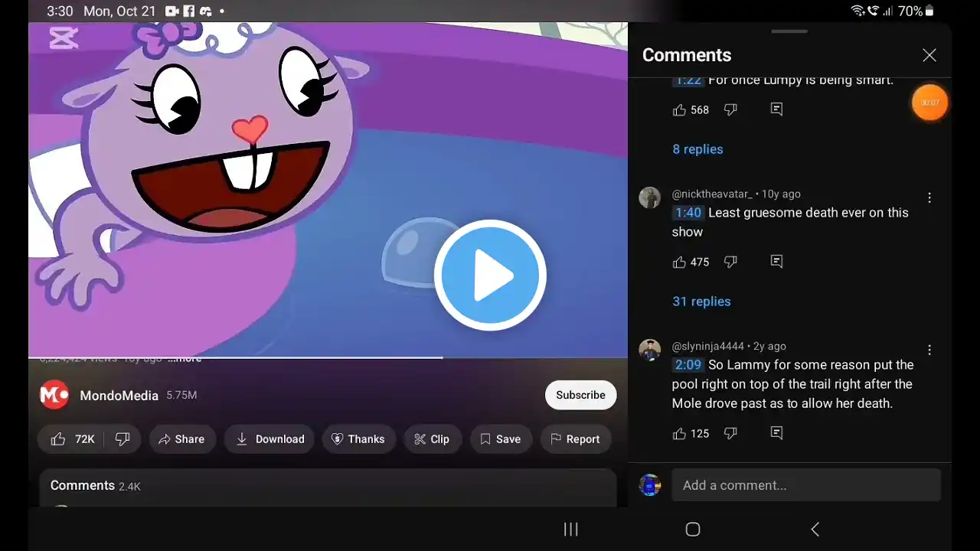Tap the Wi-Fi status icon

pos(857,11)
